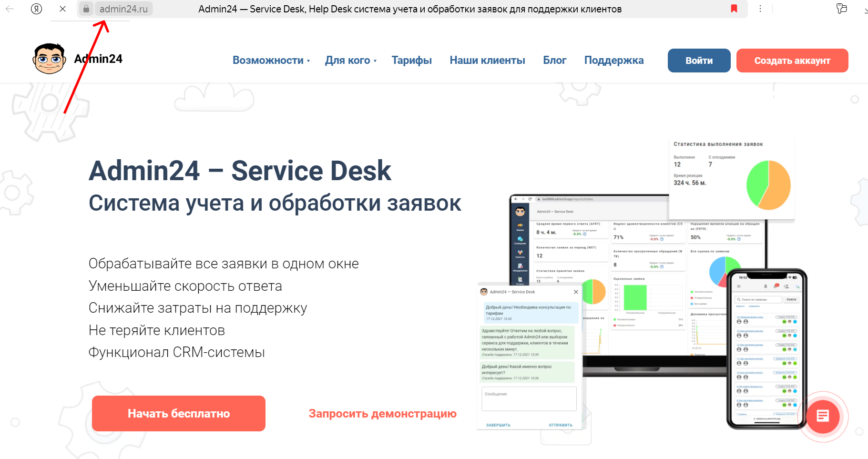868x459 pixels.
Task: Open the floating chat widget button
Action: [822, 416]
